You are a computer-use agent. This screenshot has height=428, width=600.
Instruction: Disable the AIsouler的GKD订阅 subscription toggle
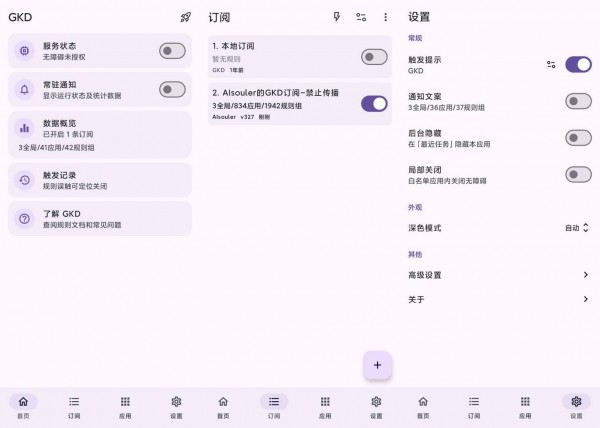click(x=374, y=104)
